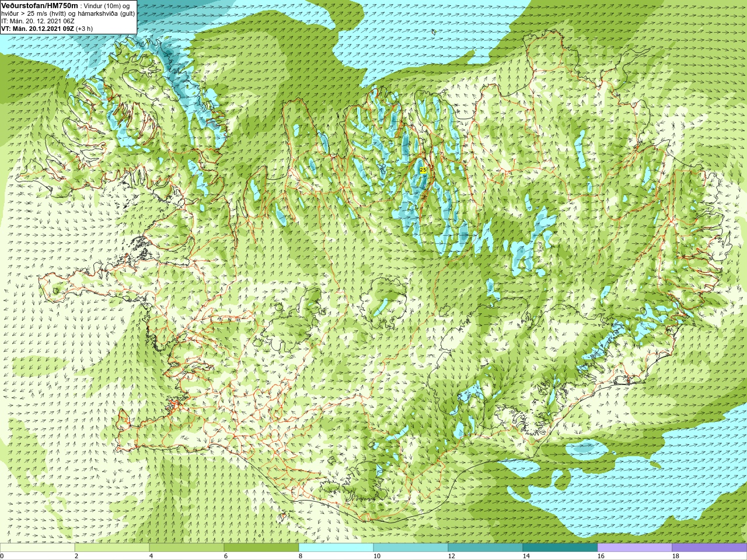747x560 pixels.
Task: Click the legend scale value 2
Action: (76, 556)
